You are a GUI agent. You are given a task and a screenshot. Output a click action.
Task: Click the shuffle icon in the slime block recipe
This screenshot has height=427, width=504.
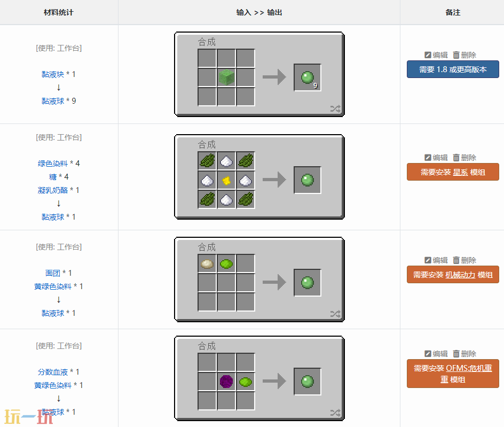point(335,109)
